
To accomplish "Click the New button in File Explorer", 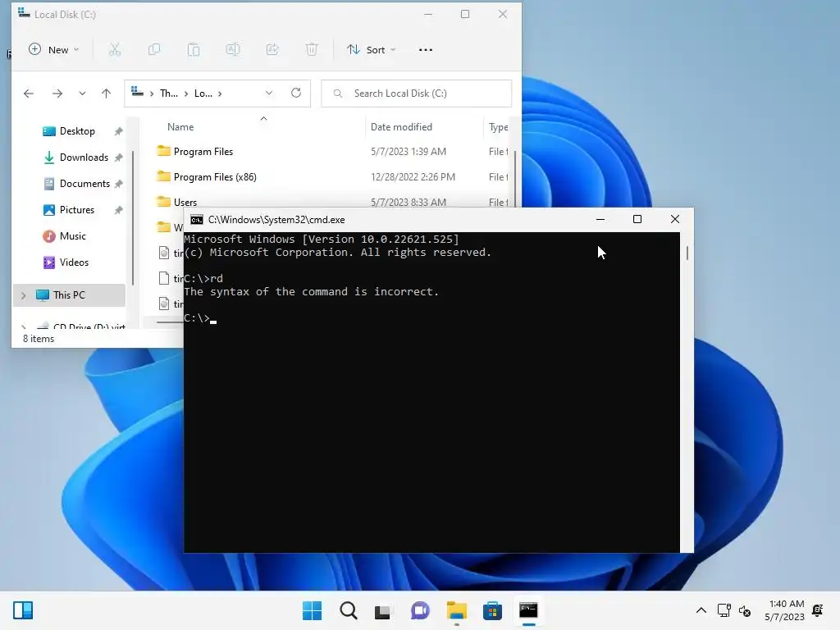I will pyautogui.click(x=53, y=50).
